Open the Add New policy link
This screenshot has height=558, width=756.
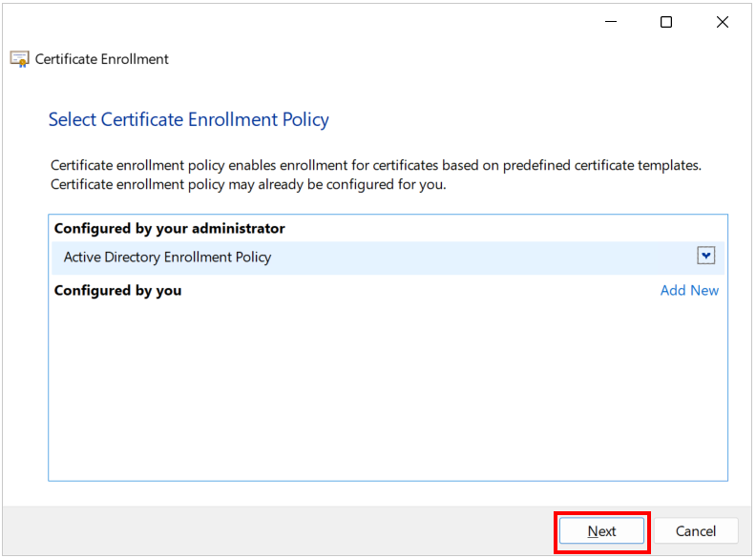[689, 291]
